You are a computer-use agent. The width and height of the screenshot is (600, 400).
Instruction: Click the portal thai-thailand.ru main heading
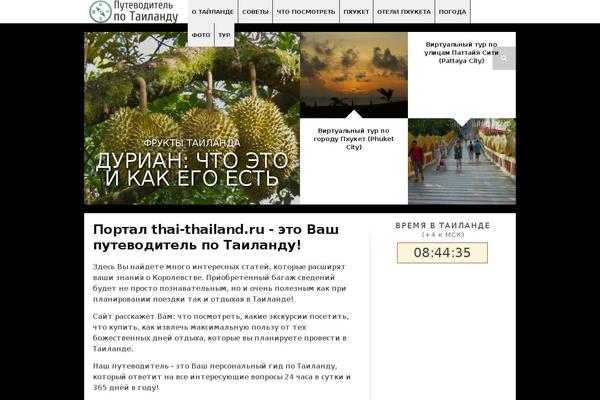click(216, 237)
